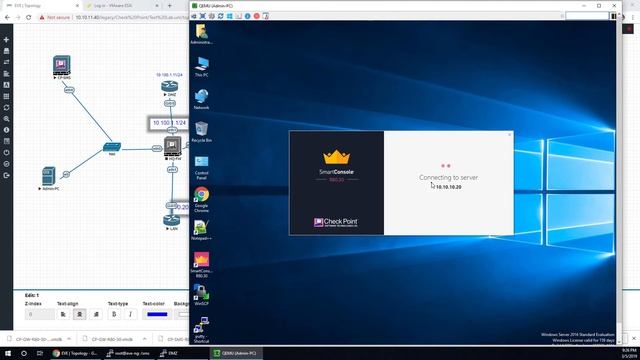Open Startup-configs icon in EVE sidebar
This screenshot has width=640, height=360.
pos(6,73)
